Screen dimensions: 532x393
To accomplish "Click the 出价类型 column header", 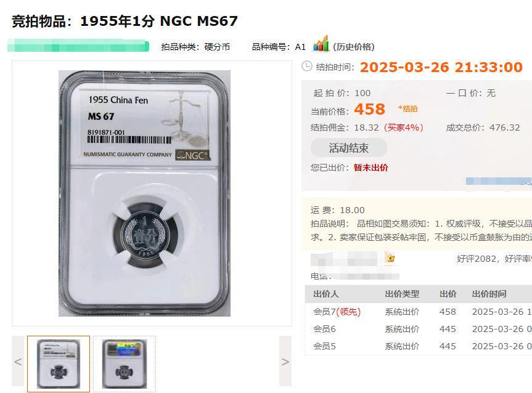I will pos(402,294).
